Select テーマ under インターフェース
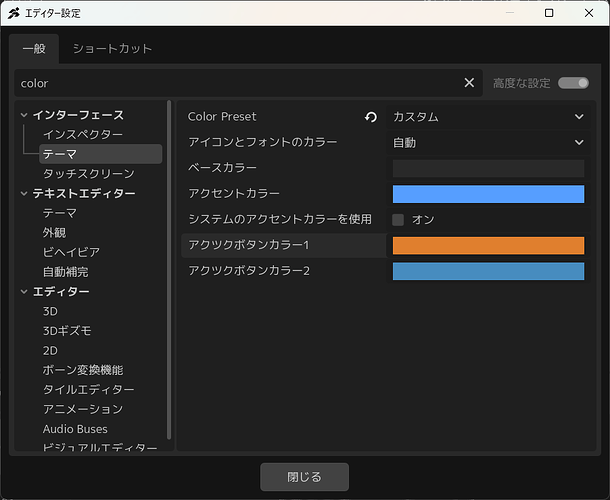The height and width of the screenshot is (500, 610). 100,154
